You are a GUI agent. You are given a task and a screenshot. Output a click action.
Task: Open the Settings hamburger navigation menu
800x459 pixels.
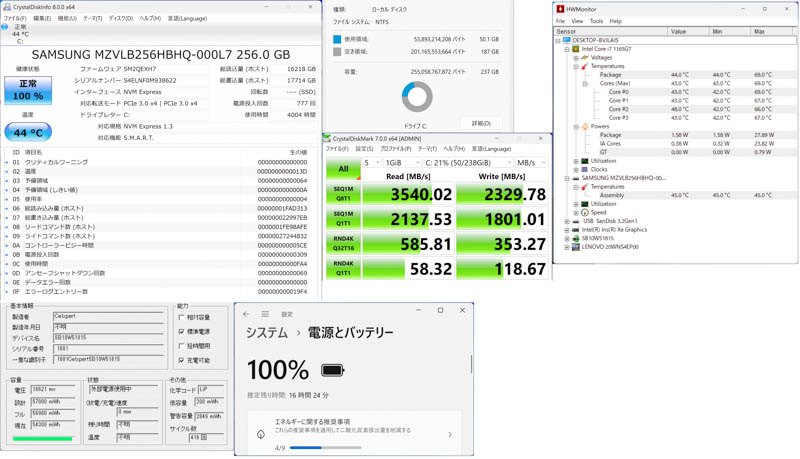265,314
